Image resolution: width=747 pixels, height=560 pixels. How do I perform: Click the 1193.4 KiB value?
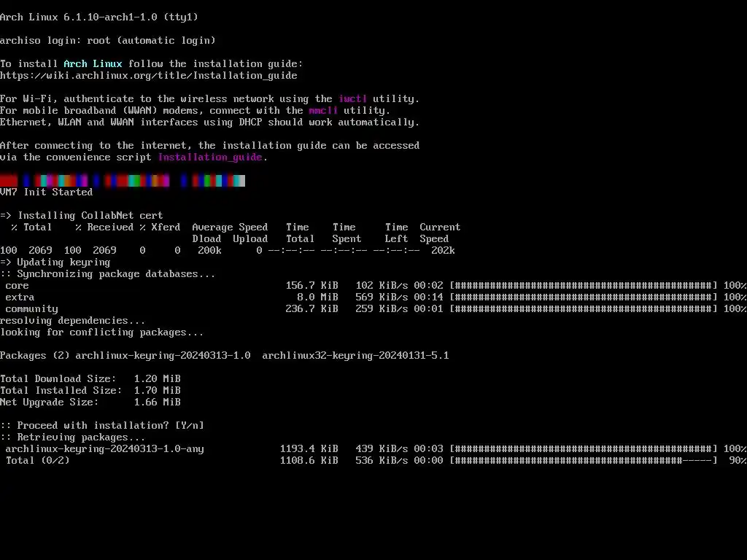click(x=309, y=448)
